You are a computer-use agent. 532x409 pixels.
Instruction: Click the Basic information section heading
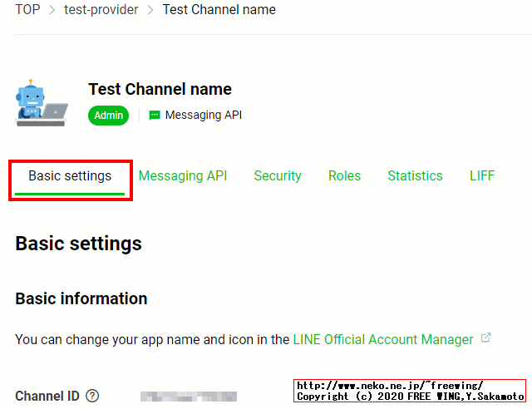point(81,298)
